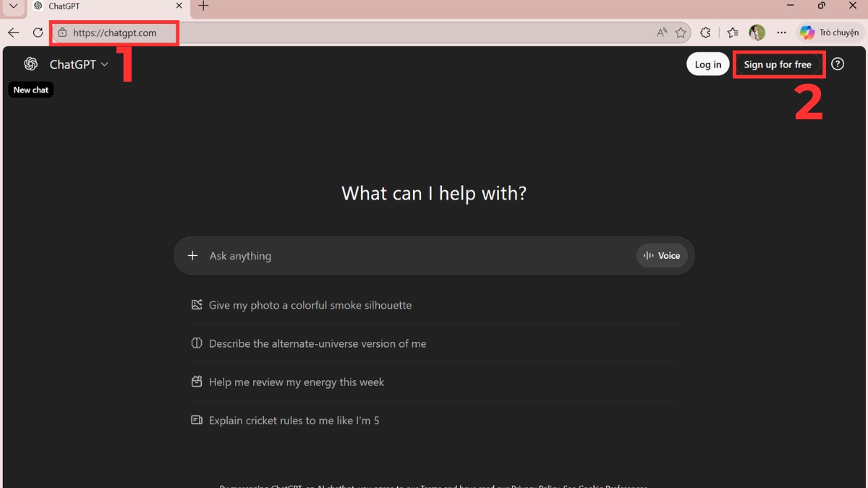Add page to favorites star icon
The image size is (868, 488).
coord(681,33)
